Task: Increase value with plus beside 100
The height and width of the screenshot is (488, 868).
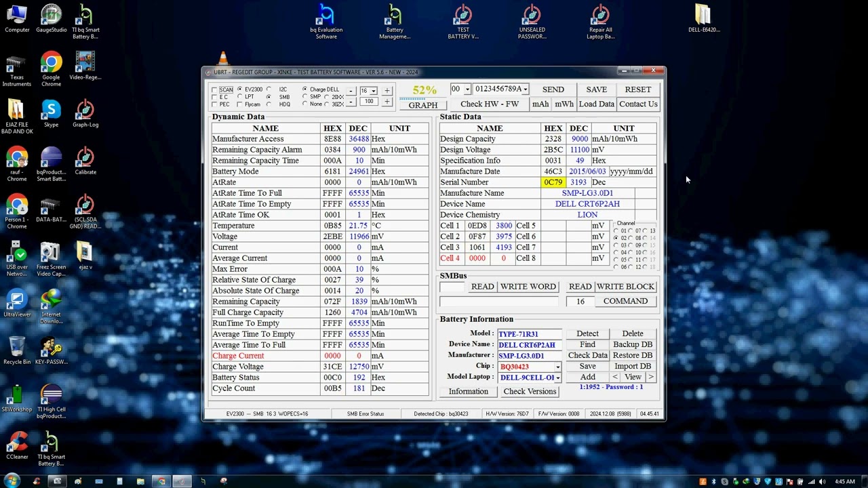Action: point(387,102)
